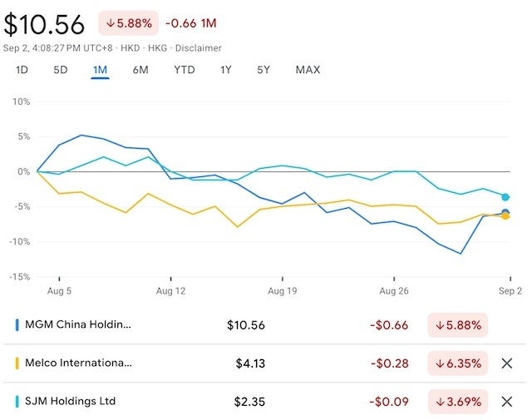The width and height of the screenshot is (532, 420).
Task: Click the yellow Melco color indicator
Action: pyautogui.click(x=17, y=363)
